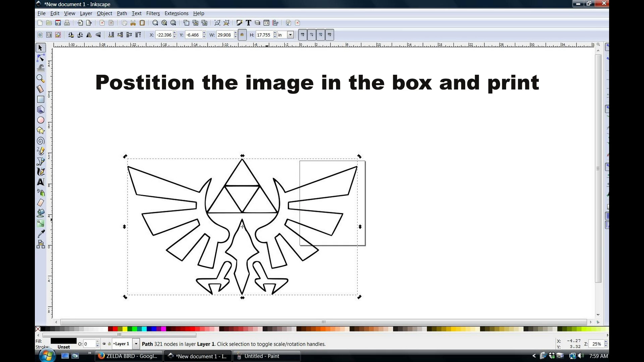Select the Text tool
Viewport: 644px width, 362px height.
pyautogui.click(x=40, y=182)
